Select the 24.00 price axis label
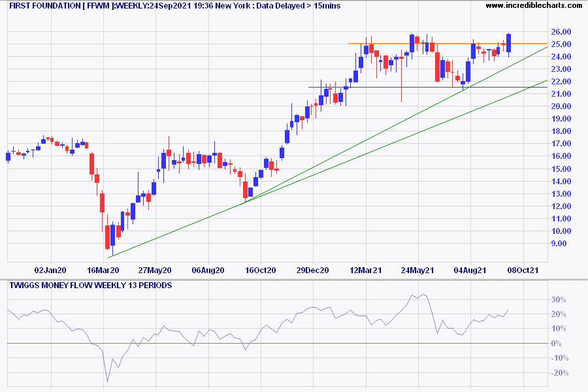Viewport: 588px width, 392px height. (561, 57)
